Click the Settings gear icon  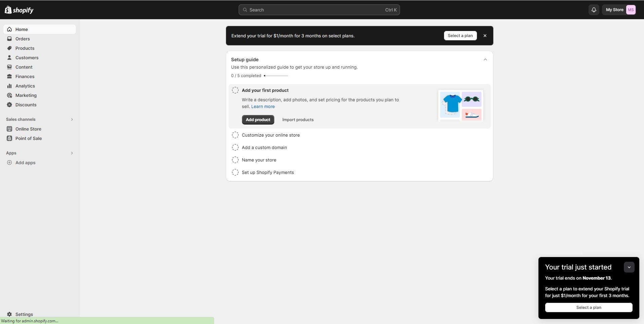point(9,314)
